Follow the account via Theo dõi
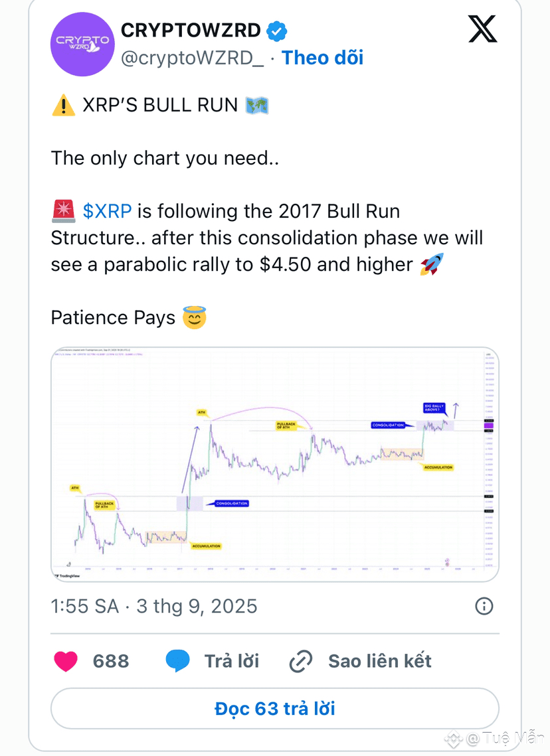Viewport: 550px width, 756px height. pos(322,58)
